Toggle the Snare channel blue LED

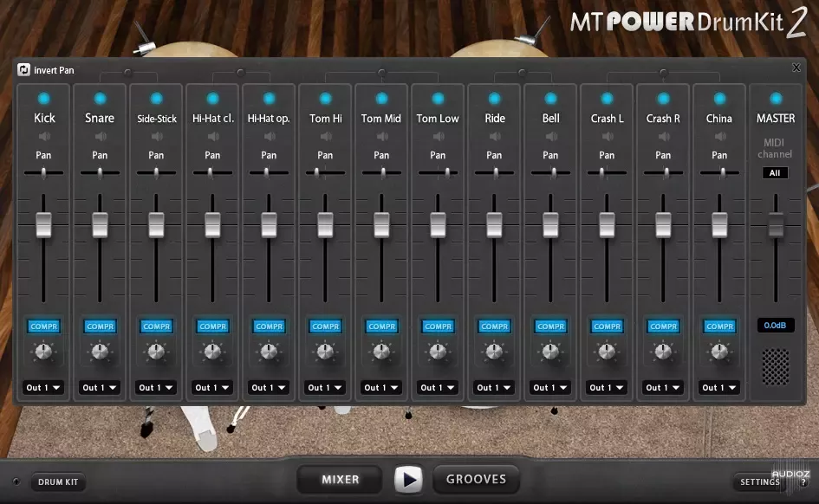click(101, 98)
